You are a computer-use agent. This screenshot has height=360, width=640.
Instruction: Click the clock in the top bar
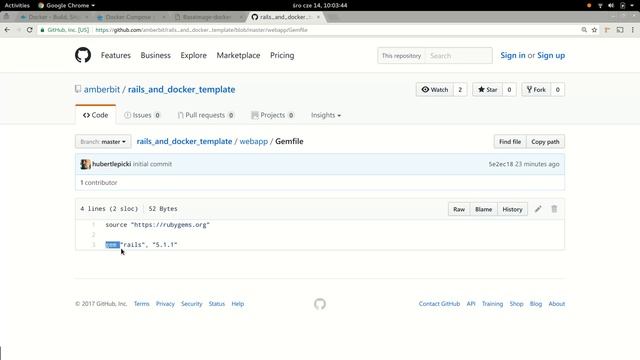(320, 5)
